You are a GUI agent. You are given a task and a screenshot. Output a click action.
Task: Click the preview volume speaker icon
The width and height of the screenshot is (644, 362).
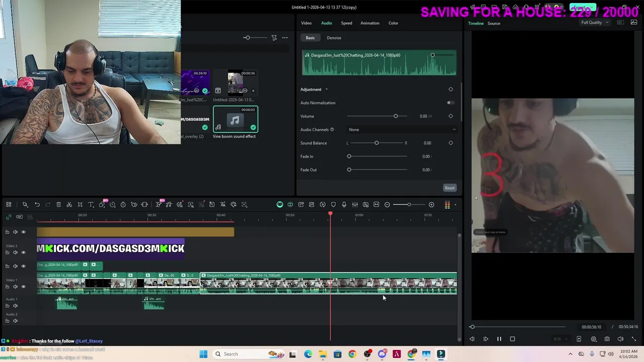pyautogui.click(x=620, y=339)
